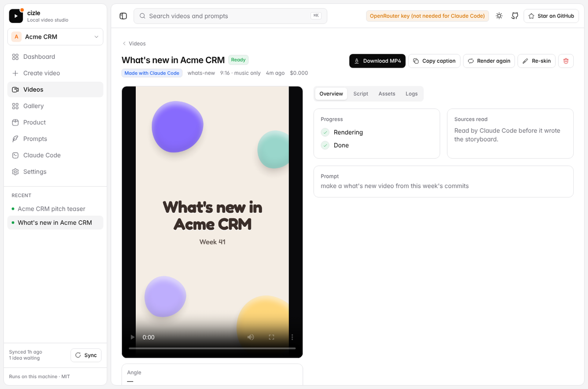
Task: Switch theme with the sun icon
Action: pyautogui.click(x=499, y=16)
